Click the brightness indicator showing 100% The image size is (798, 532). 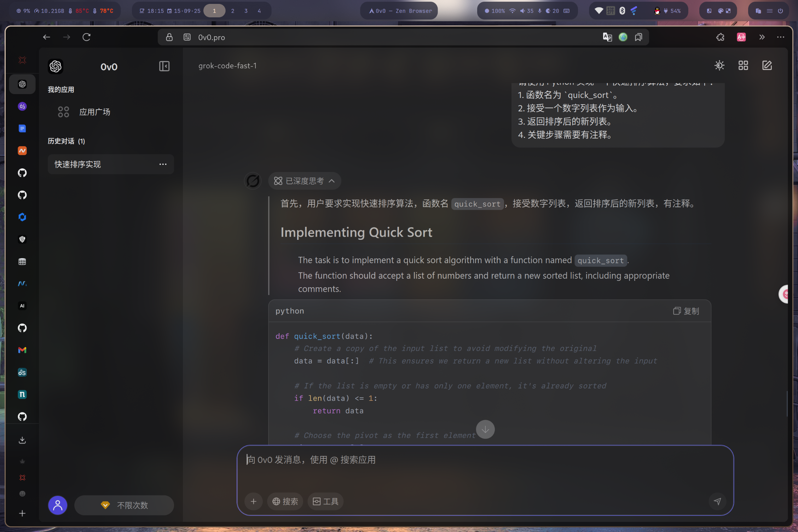point(495,11)
